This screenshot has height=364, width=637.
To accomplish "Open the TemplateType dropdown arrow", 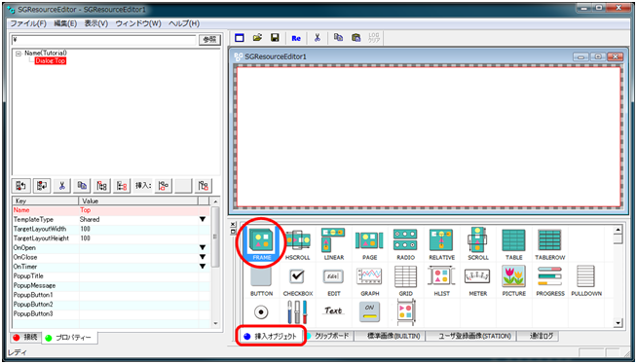I will (203, 220).
